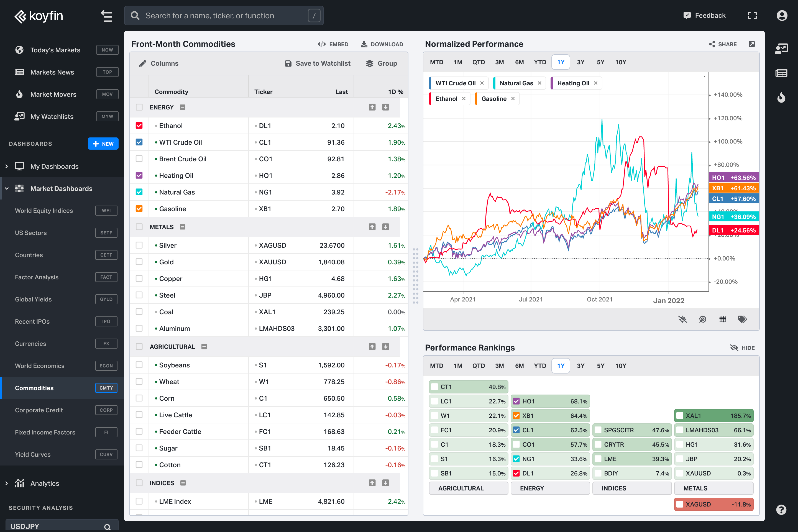798x532 pixels.
Task: Click the flame icon in right rail
Action: 781,98
